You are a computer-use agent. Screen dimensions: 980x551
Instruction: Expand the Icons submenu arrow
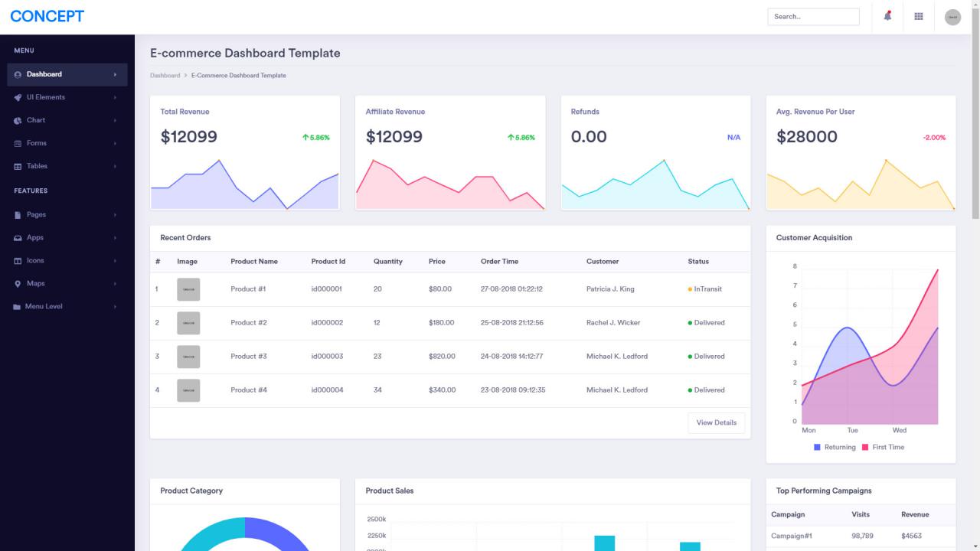[115, 261]
